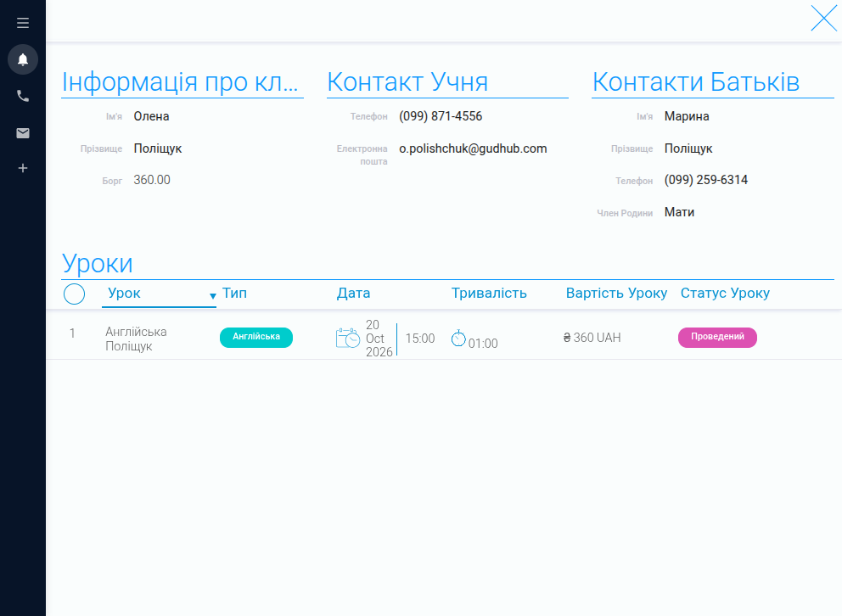
Task: Click student phone (099) 871-4556
Action: tap(441, 116)
